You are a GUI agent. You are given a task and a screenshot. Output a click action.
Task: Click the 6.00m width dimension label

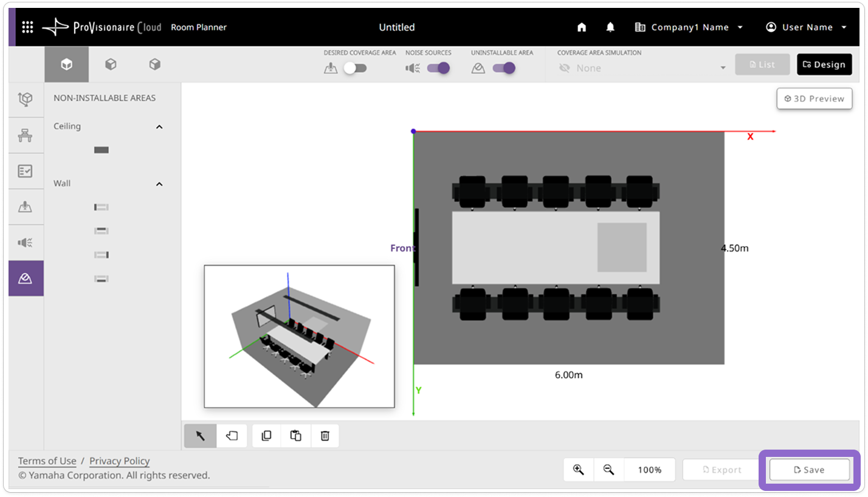[568, 375]
